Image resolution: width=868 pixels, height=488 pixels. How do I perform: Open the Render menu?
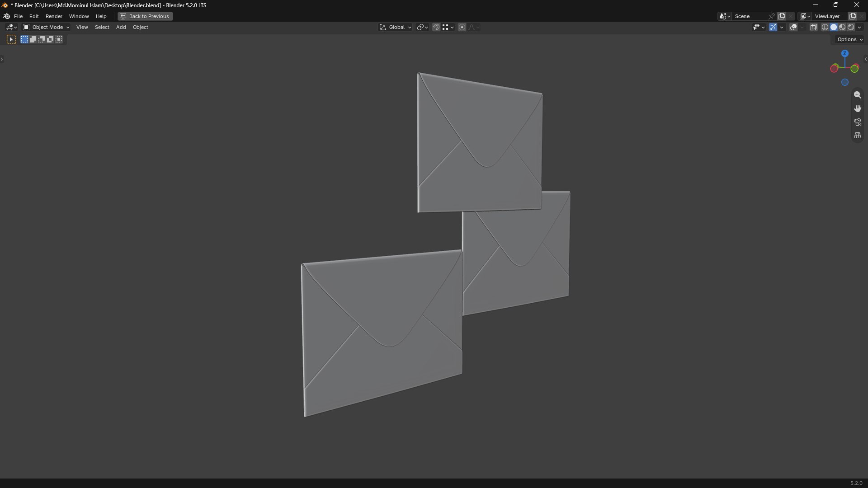(54, 16)
